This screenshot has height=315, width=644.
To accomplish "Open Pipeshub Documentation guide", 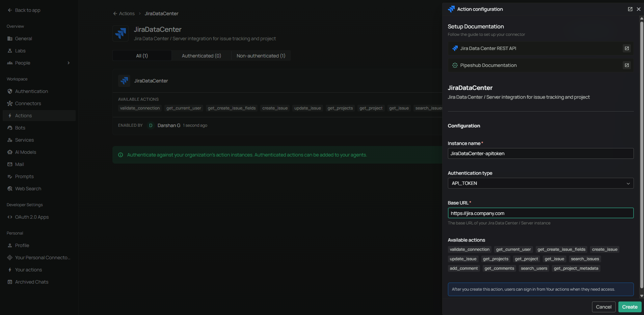I will [x=541, y=65].
